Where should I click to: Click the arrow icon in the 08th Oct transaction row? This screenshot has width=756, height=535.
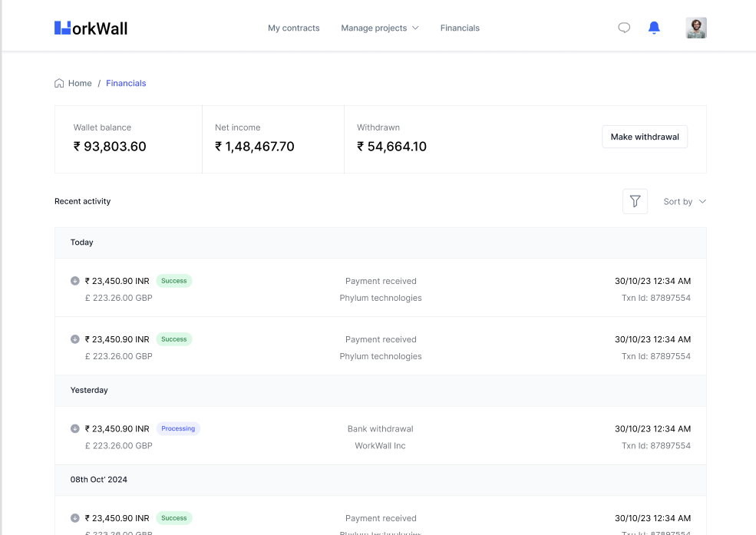click(x=74, y=518)
